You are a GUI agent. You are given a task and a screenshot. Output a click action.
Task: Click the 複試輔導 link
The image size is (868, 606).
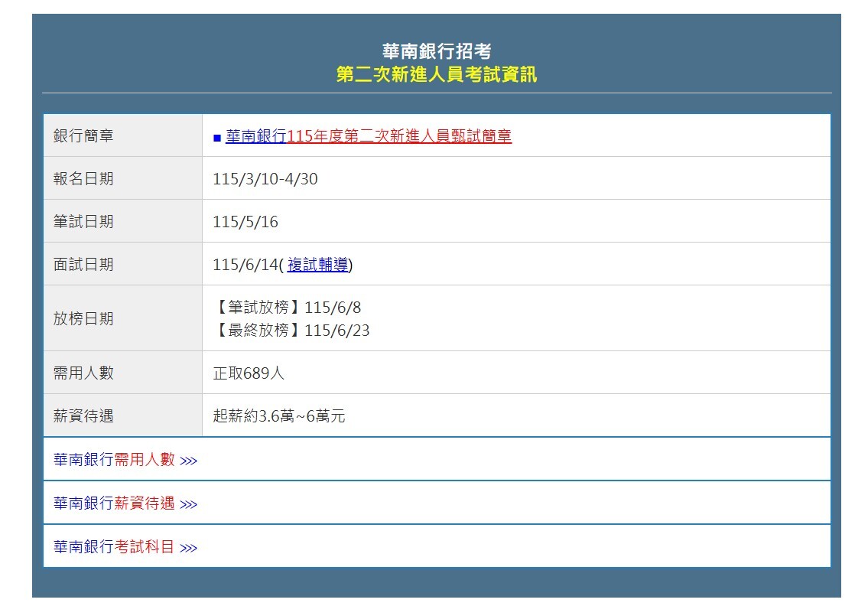click(317, 265)
